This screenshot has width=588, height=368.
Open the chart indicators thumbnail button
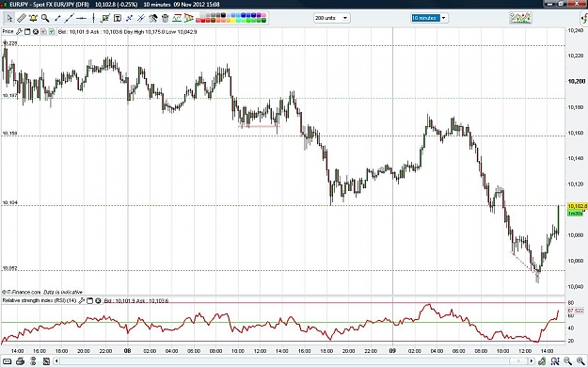pyautogui.click(x=520, y=18)
